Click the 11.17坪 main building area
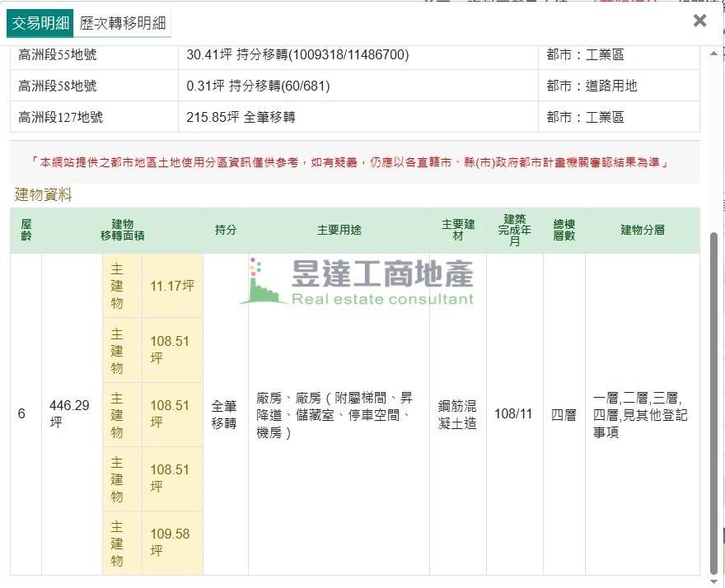Image resolution: width=725 pixels, height=588 pixels. pyautogui.click(x=172, y=286)
